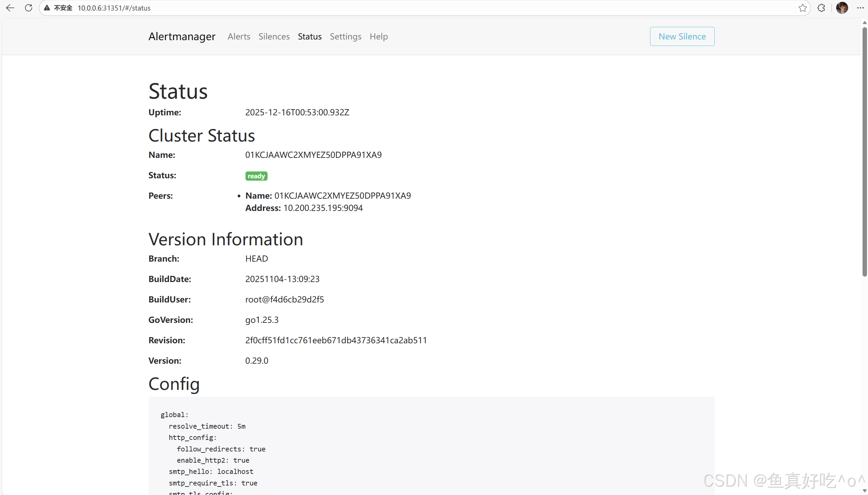Click the vertical scrollbar thumb
This screenshot has width=868, height=495.
tap(864, 151)
